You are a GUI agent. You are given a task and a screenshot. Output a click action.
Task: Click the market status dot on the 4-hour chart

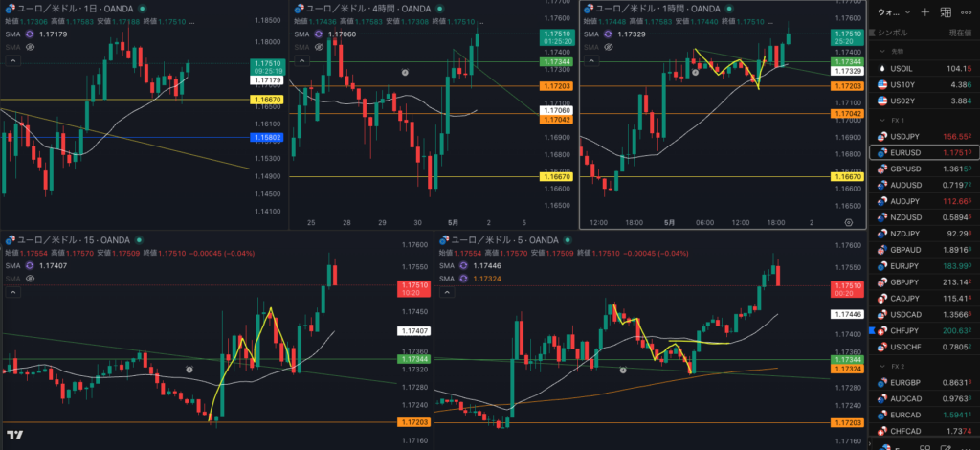point(439,9)
